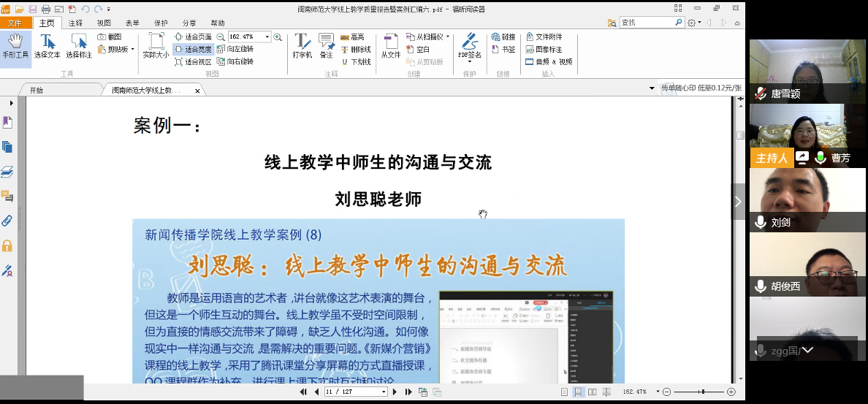Viewport: 868px width, 404px height.
Task: Open the bookmarks panel in left sidebar
Action: (7, 122)
